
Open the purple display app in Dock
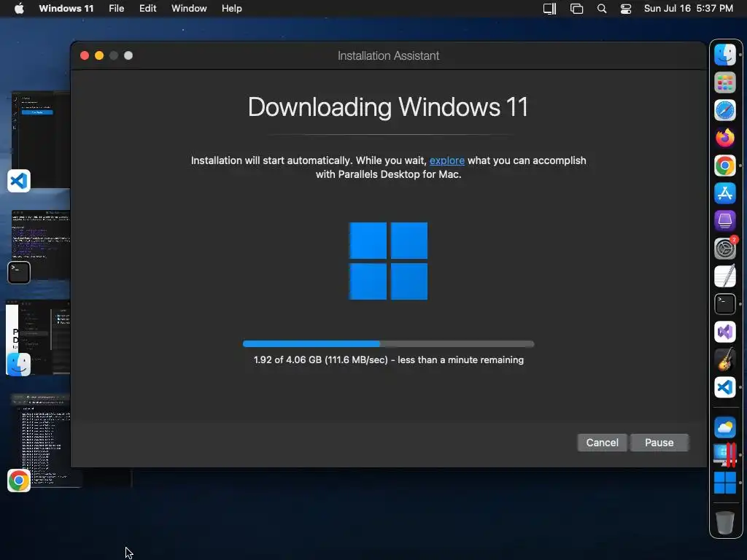[724, 221]
